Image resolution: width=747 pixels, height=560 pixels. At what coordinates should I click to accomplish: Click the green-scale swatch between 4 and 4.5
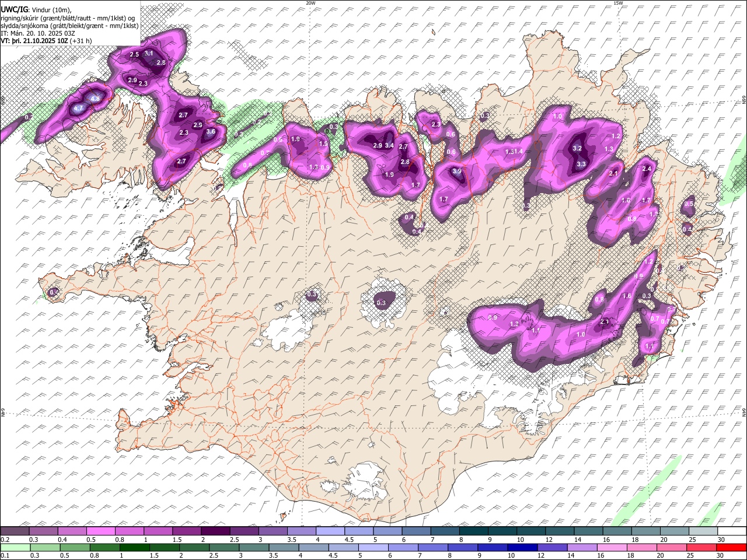click(x=313, y=547)
